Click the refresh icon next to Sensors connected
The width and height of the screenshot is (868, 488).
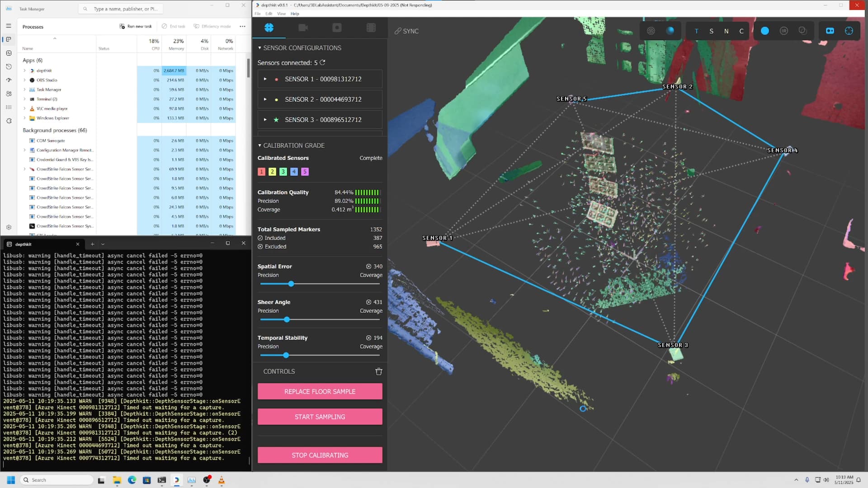(x=322, y=63)
